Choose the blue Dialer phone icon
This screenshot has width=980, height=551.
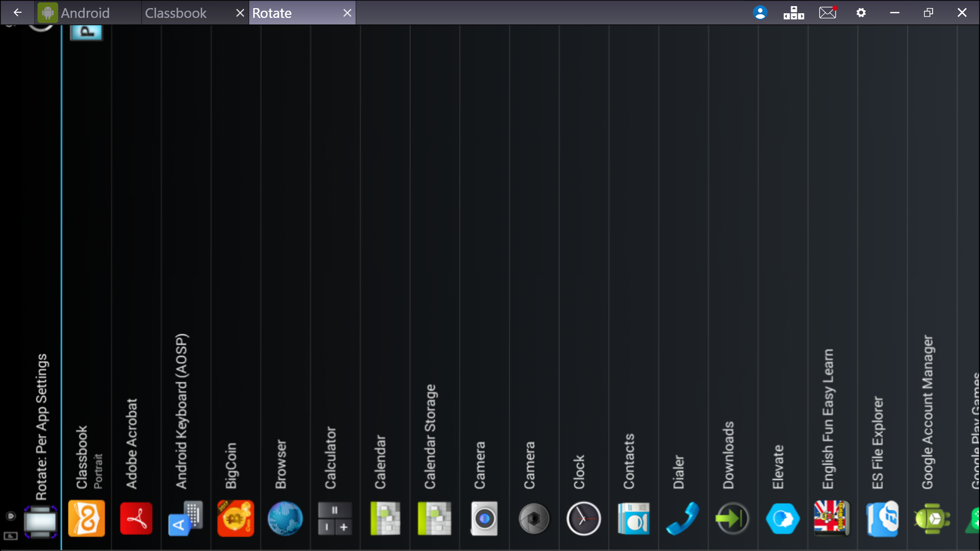pos(683,518)
